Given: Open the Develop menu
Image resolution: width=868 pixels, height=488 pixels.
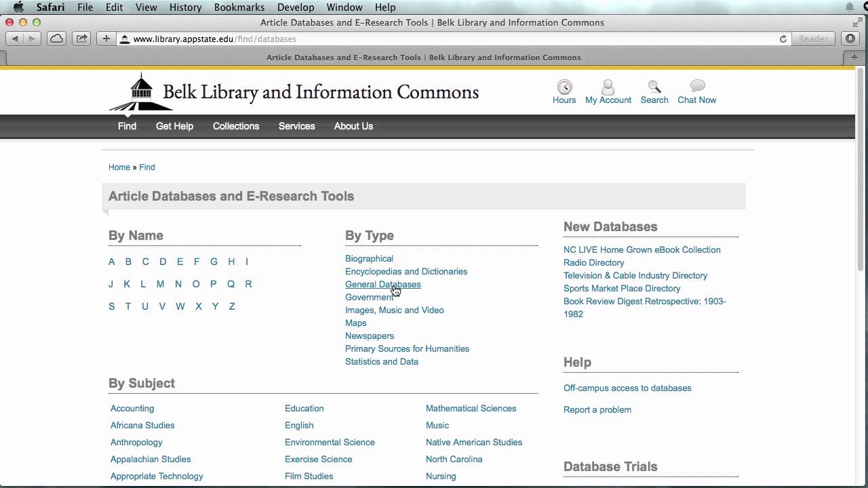Looking at the screenshot, I should [x=296, y=7].
